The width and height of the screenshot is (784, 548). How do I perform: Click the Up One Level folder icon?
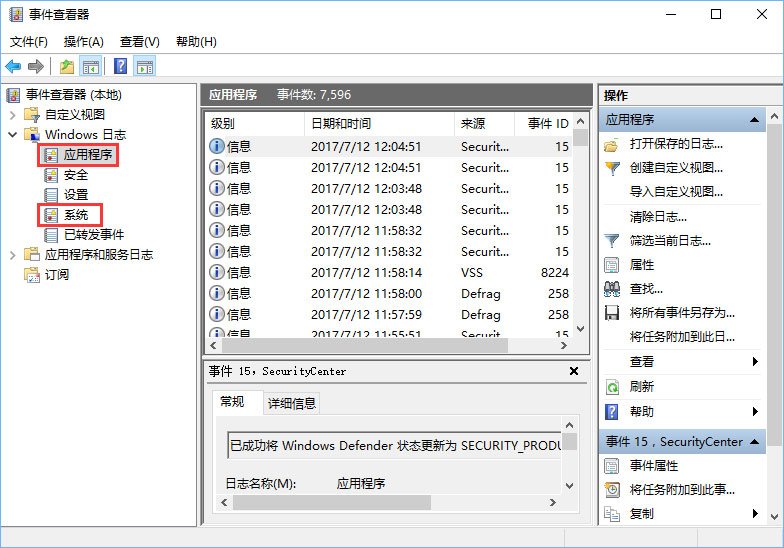click(x=66, y=67)
